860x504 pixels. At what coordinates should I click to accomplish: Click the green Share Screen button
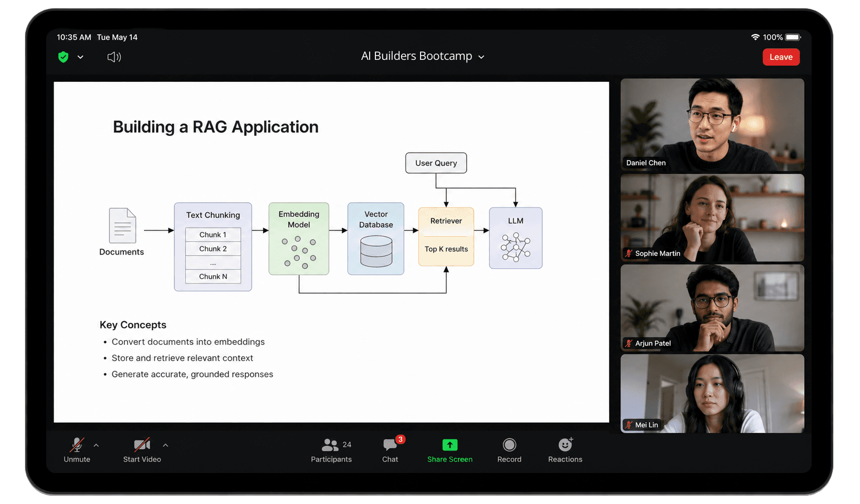[450, 450]
